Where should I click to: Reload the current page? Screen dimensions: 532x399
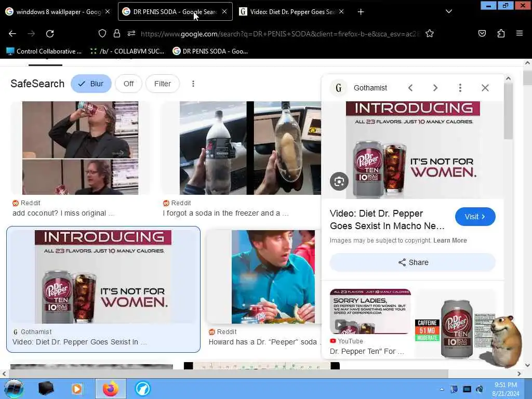pyautogui.click(x=50, y=34)
